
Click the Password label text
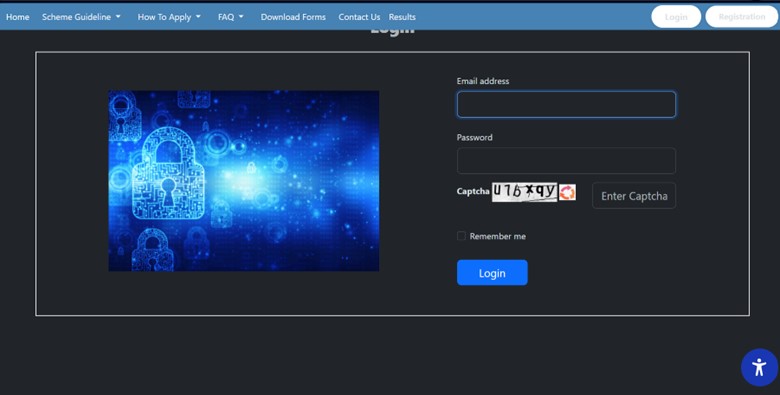click(475, 137)
